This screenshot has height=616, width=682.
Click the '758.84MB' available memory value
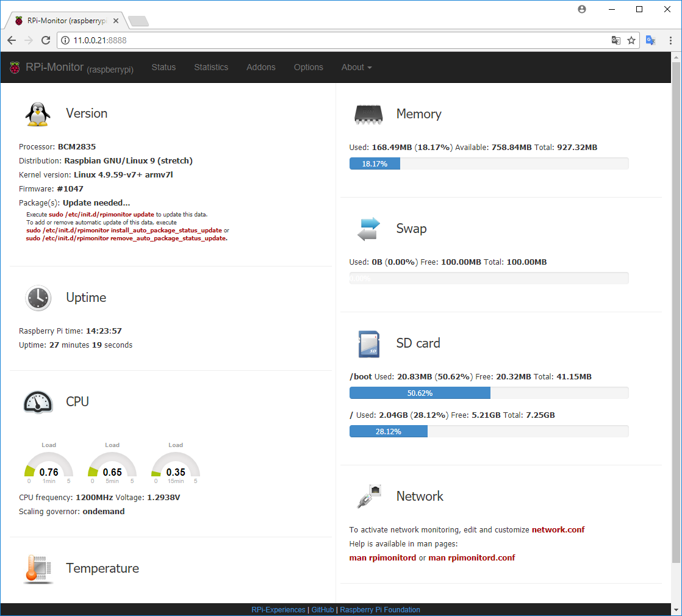click(511, 148)
